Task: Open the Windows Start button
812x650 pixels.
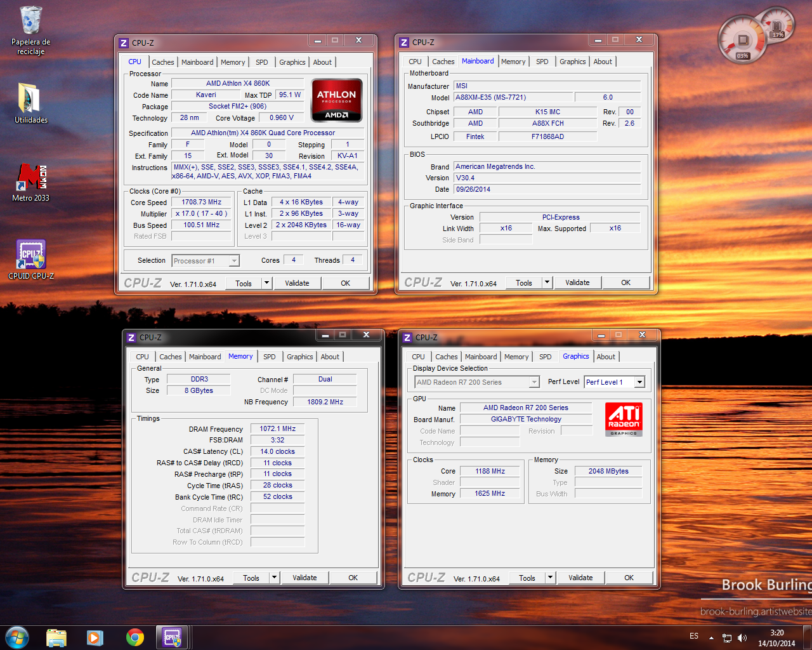Action: click(x=17, y=637)
